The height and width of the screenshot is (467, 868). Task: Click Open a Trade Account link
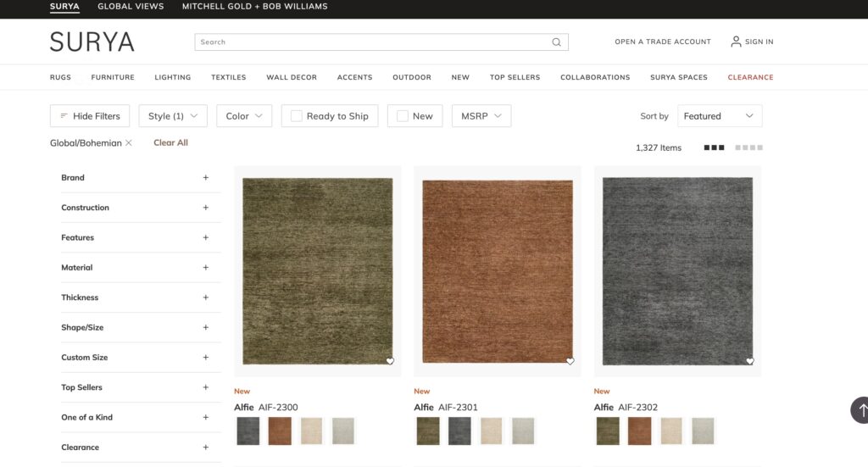point(663,42)
